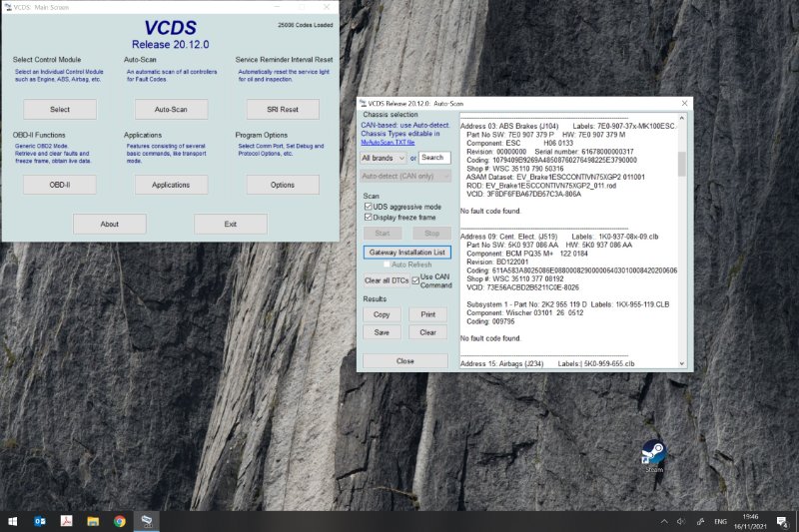Click 'Revision: BD122001' line

[497, 262]
